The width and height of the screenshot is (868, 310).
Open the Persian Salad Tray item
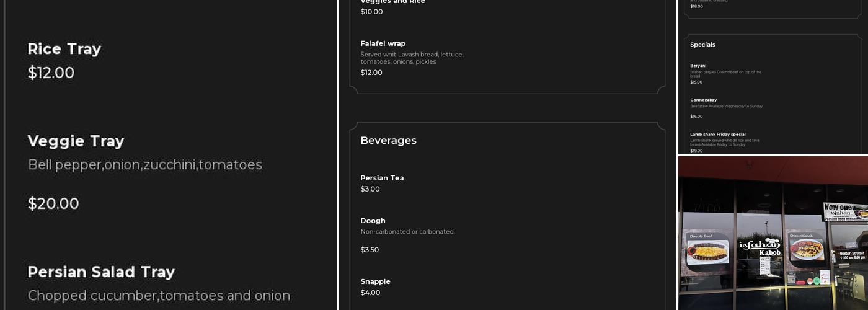[x=101, y=272]
